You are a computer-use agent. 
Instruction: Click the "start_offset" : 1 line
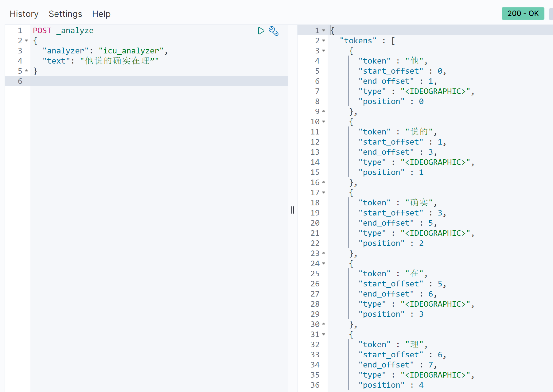tap(402, 142)
